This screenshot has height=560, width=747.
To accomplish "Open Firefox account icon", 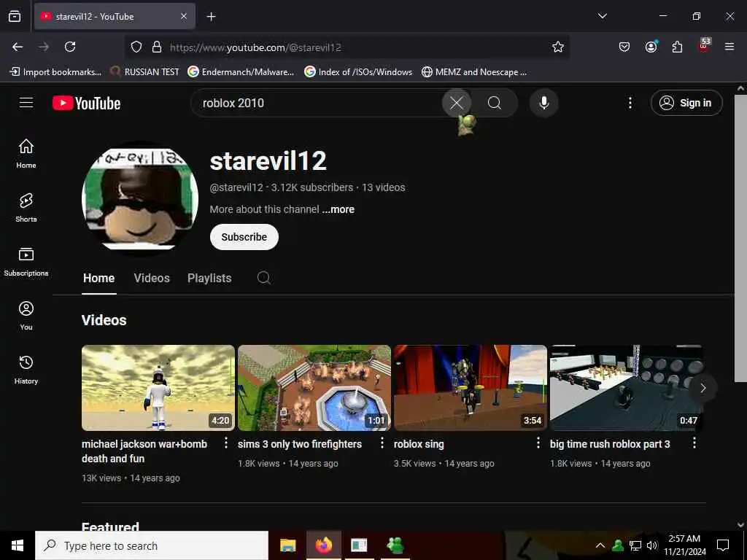I will tap(651, 47).
